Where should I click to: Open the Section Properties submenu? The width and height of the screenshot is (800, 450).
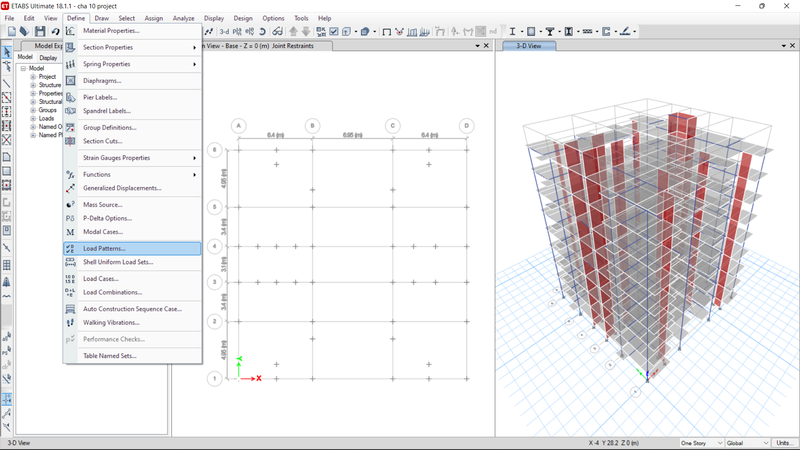(132, 47)
